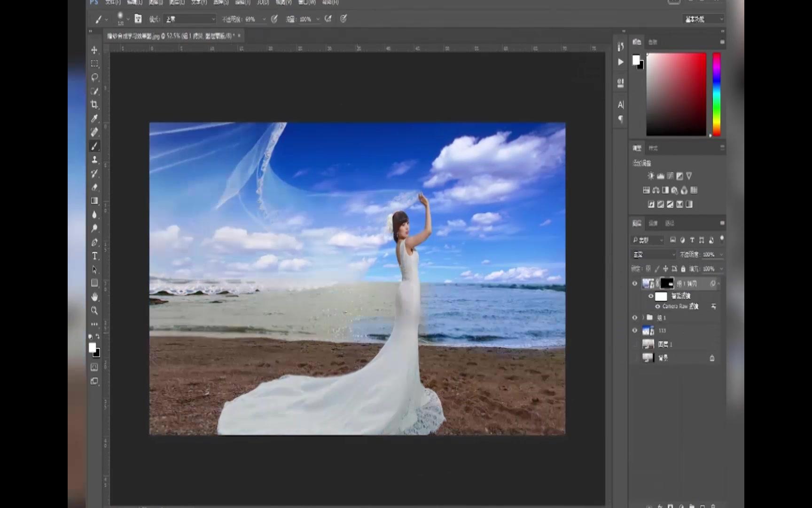The height and width of the screenshot is (508, 812).
Task: Select the Eyedropper tool
Action: tap(94, 119)
